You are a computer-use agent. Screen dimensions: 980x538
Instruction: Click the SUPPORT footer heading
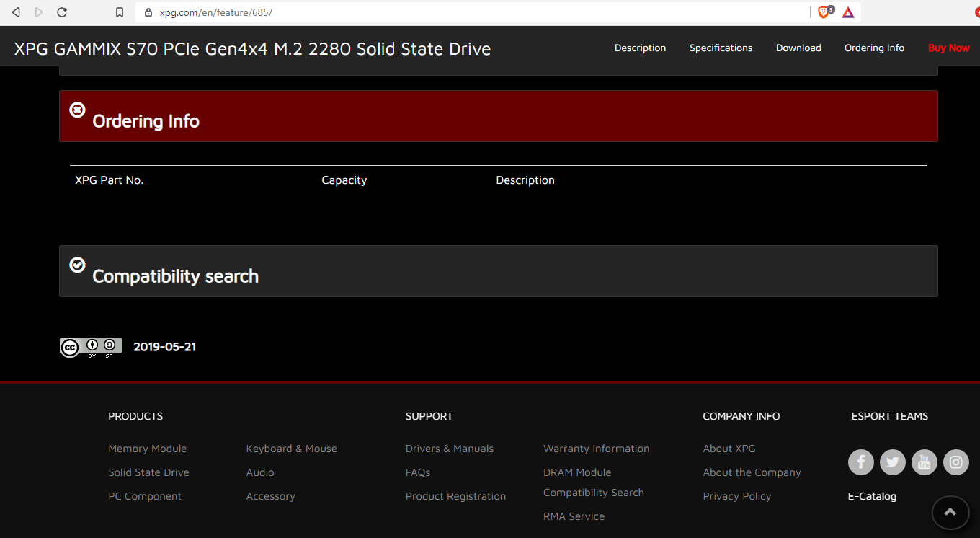[429, 416]
